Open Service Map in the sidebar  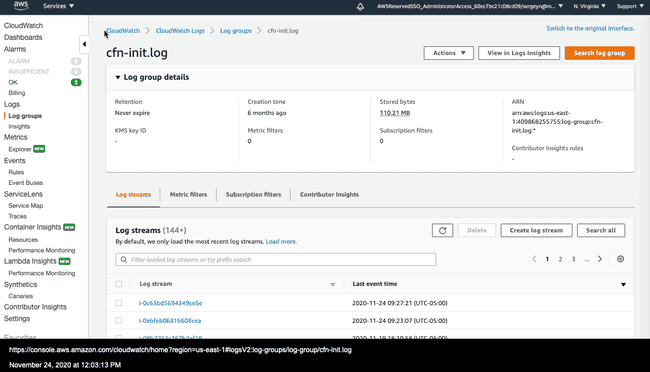coord(26,206)
